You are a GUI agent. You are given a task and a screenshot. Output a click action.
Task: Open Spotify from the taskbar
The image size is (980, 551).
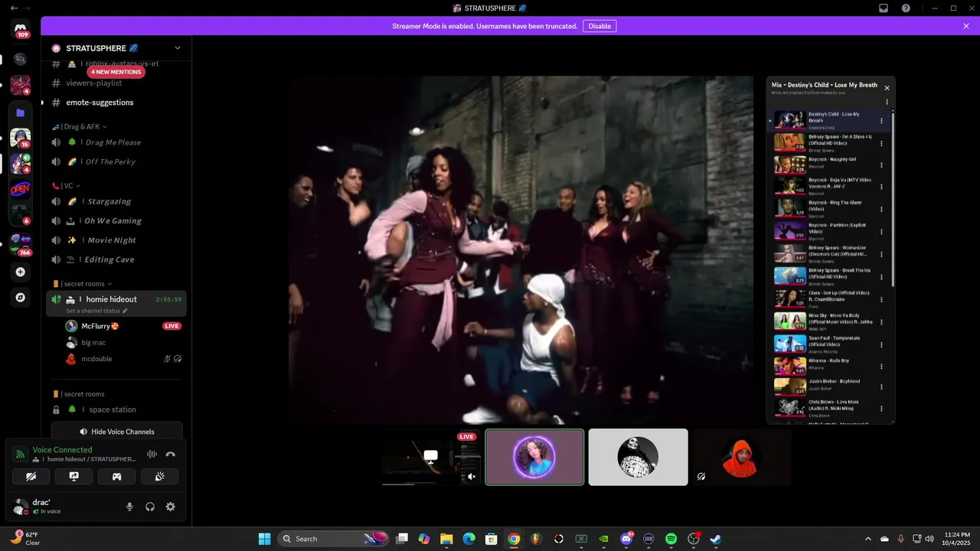[x=671, y=539]
